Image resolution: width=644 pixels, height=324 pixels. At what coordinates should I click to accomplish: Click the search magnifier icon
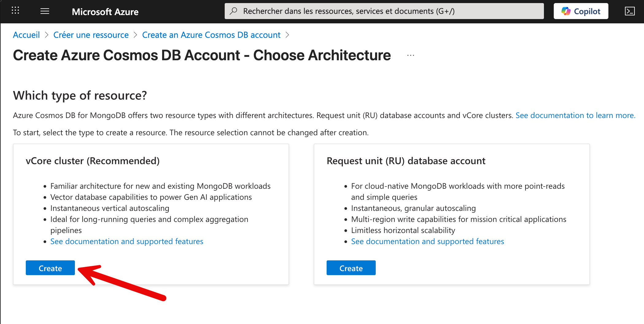[234, 11]
